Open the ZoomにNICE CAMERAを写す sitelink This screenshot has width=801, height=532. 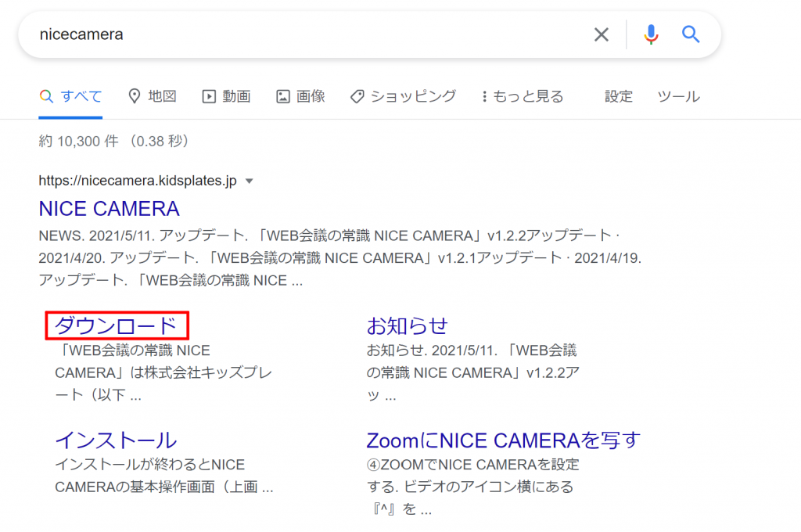(x=504, y=440)
